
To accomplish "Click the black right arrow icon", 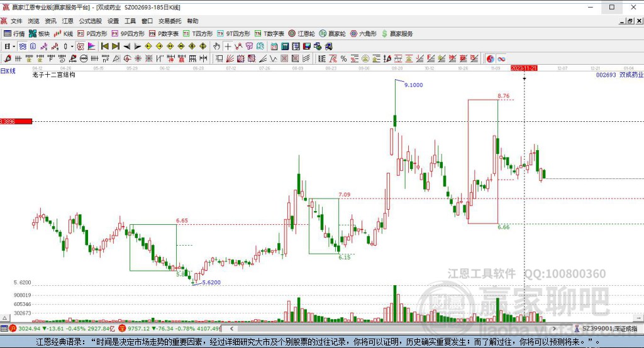I will tap(138, 46).
